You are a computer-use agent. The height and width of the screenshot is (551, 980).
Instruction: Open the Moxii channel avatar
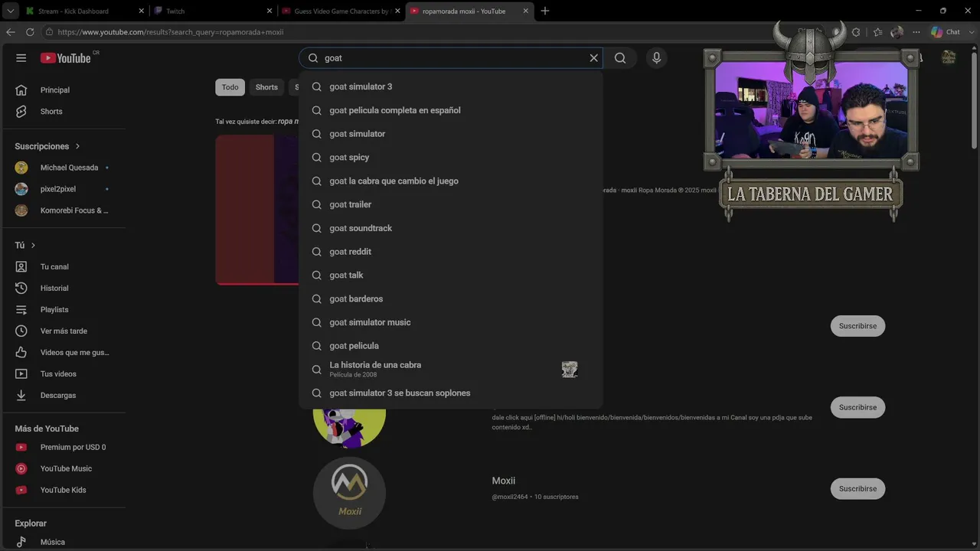(x=349, y=493)
